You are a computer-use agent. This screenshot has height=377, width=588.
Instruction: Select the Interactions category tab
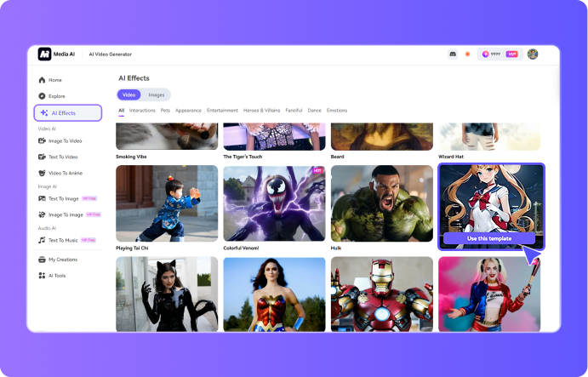pos(142,111)
